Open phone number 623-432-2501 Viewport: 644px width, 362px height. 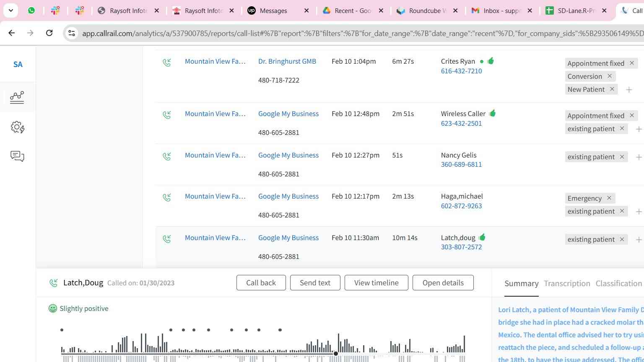[461, 123]
